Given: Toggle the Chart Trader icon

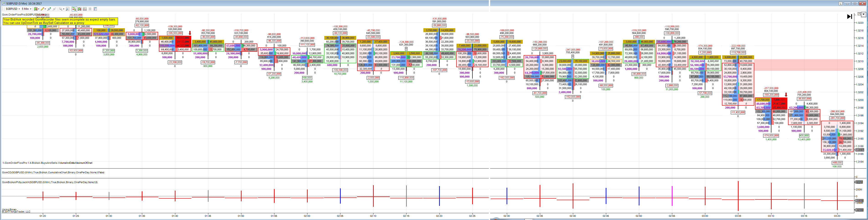Looking at the screenshot, I should tap(74, 9).
